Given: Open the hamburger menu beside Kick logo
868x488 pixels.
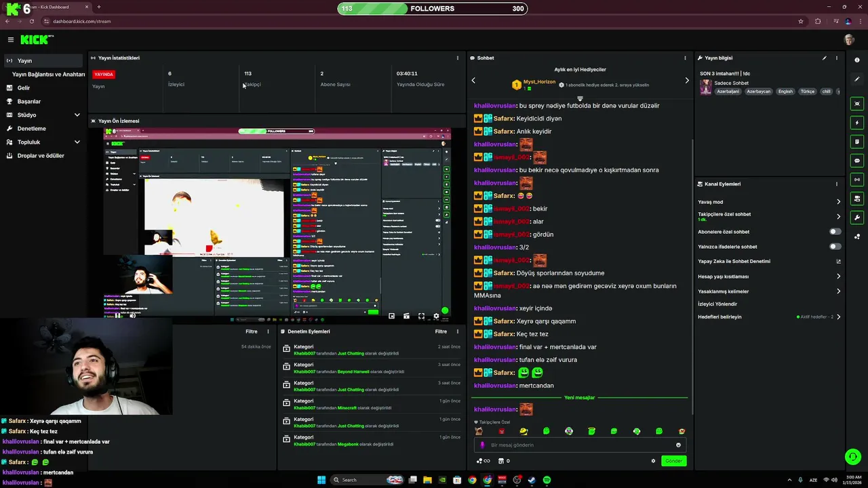Looking at the screenshot, I should (10, 40).
